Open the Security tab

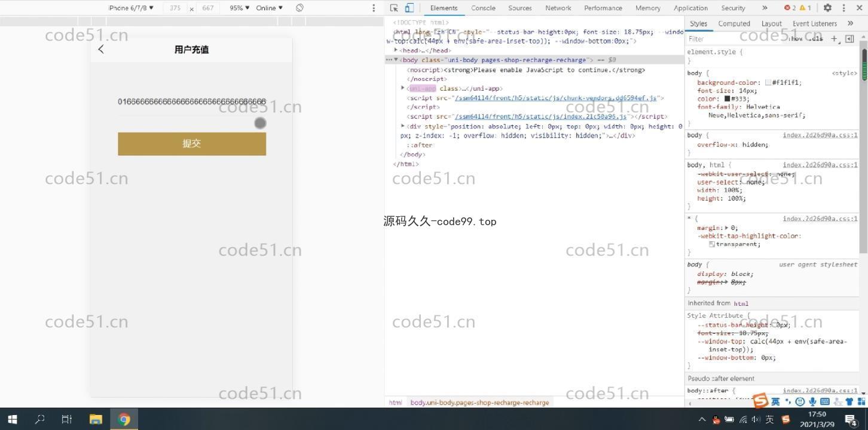(733, 8)
